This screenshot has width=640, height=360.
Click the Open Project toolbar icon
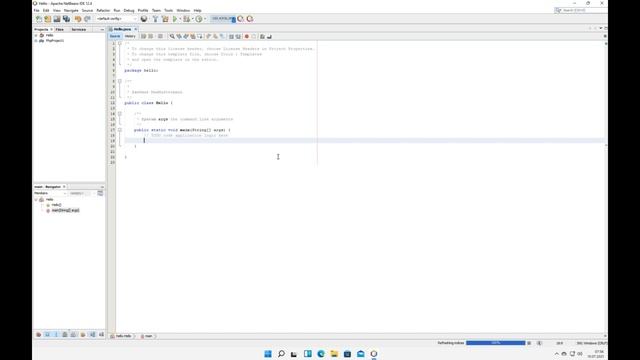click(57, 19)
